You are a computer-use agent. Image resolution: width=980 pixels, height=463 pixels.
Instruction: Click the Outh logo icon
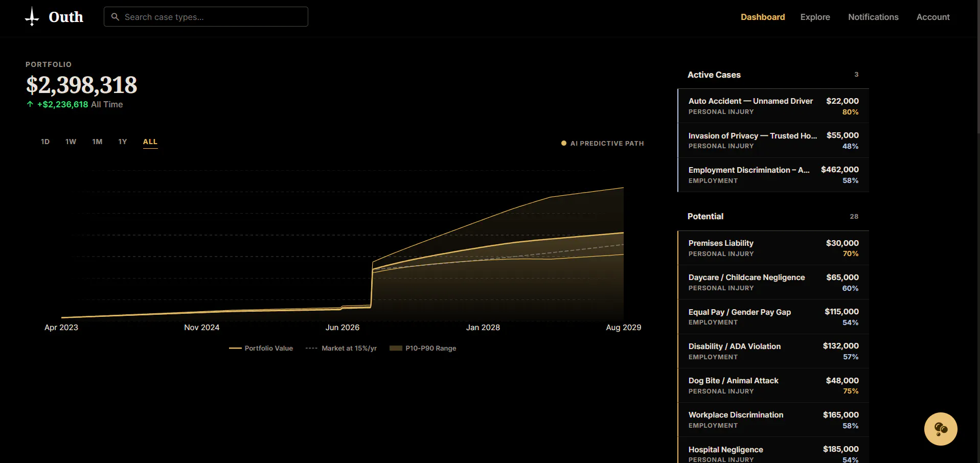pos(32,17)
